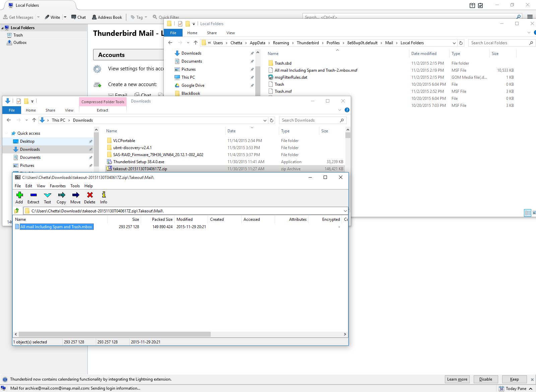Expand ribbon in Downloads explorer
This screenshot has height=392, width=536.
pyautogui.click(x=340, y=110)
